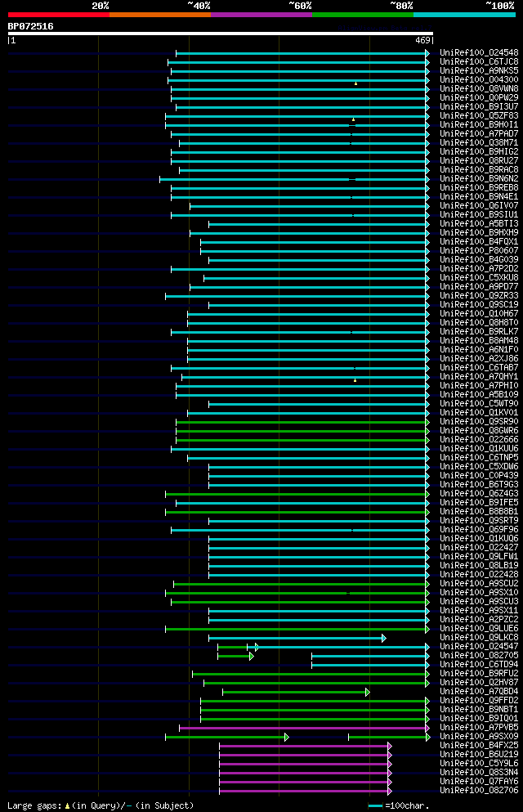Pick the label UniRef100_A9SCU2
This screenshot has height=812, width=523.
[x=479, y=584]
